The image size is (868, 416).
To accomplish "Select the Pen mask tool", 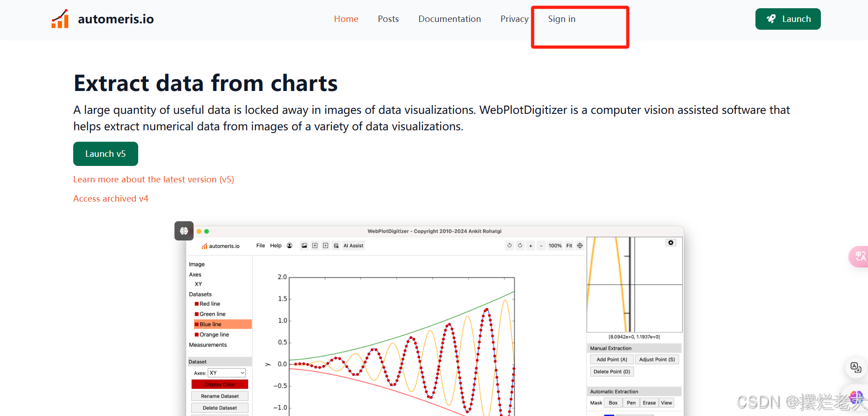I will [x=631, y=403].
